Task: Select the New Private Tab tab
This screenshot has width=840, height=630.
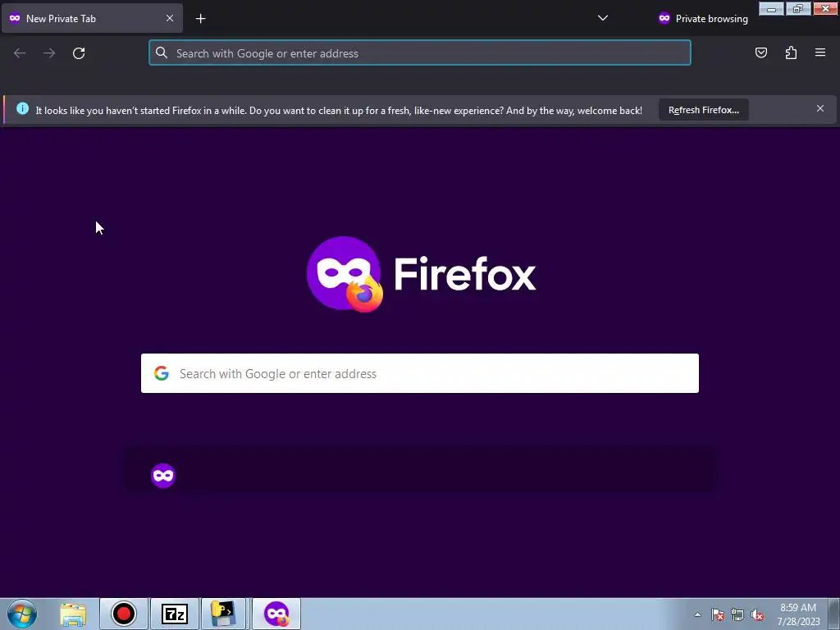Action: (92, 18)
